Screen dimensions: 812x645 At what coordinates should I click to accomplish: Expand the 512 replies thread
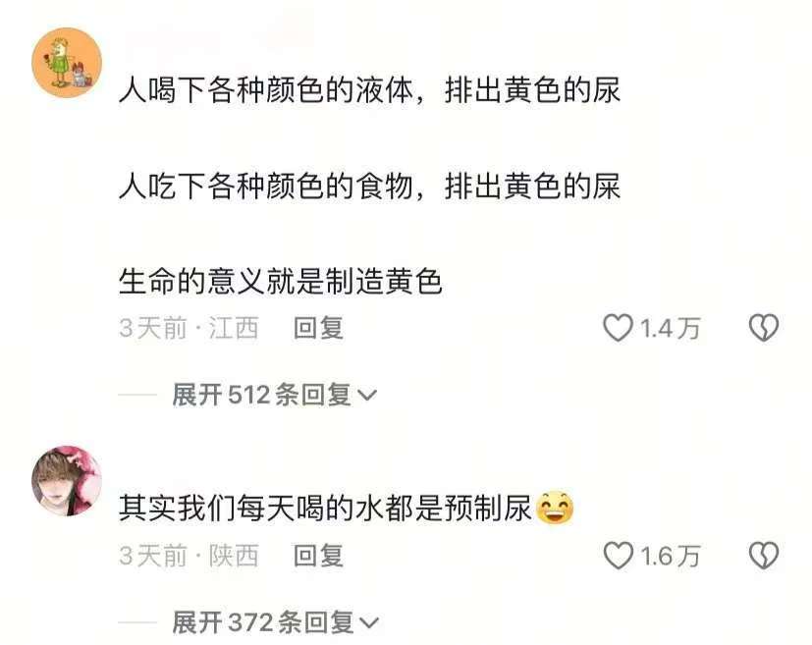[275, 395]
